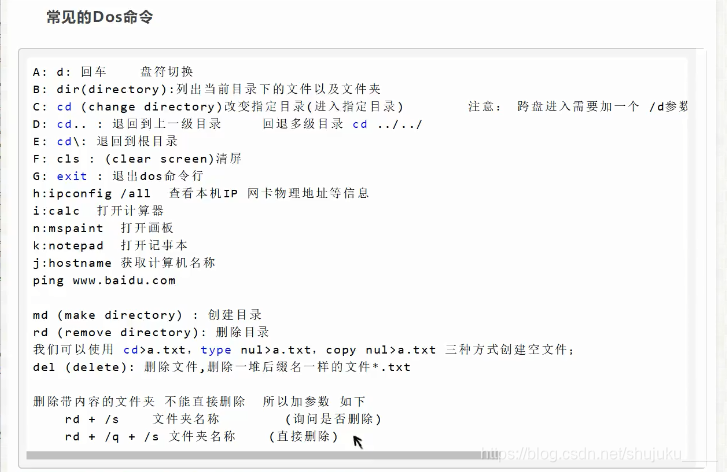This screenshot has height=472, width=727.
Task: Click the line 'F: cls : (clear screen)清屏'
Action: (137, 159)
